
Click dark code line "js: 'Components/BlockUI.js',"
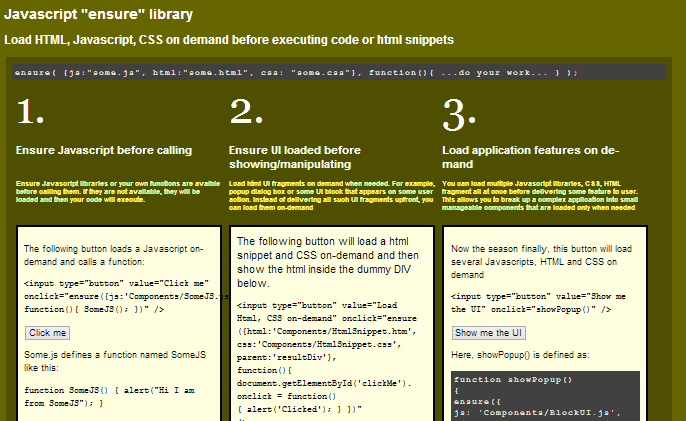[x=537, y=412]
